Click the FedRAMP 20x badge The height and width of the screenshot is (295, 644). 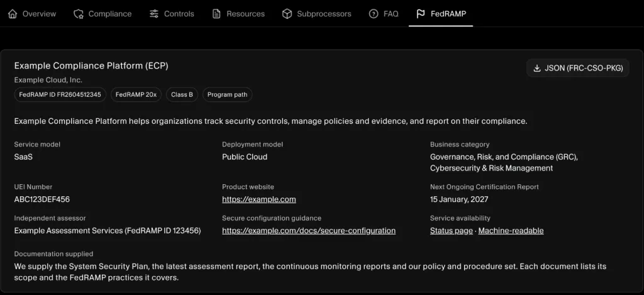(136, 94)
